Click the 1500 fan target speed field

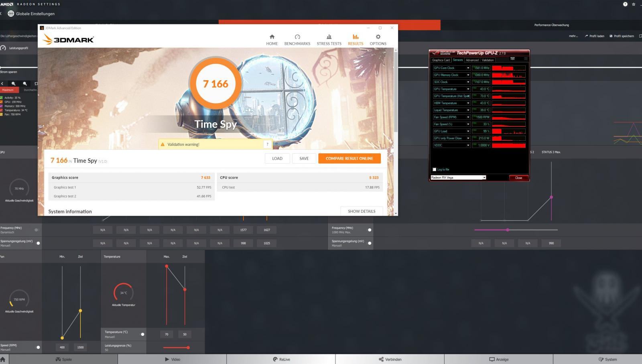(80, 347)
